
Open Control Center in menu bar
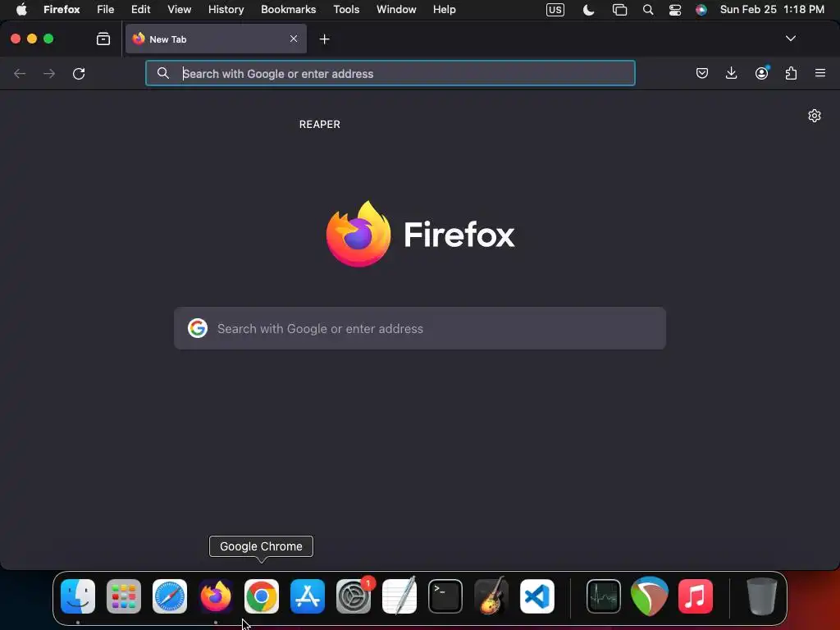[675, 10]
